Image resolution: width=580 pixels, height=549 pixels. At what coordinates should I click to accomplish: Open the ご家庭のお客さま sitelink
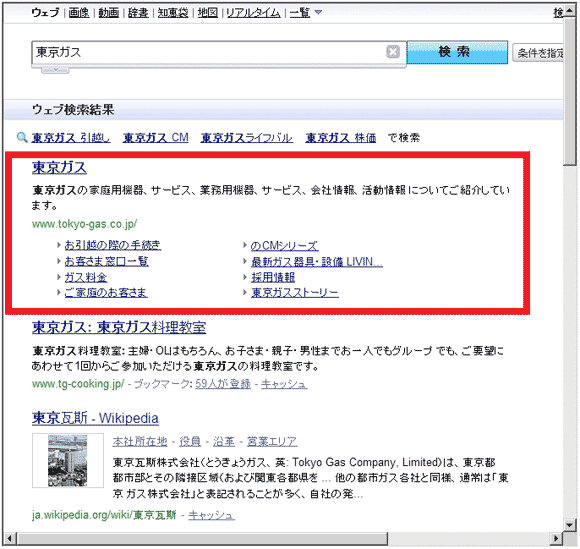[106, 293]
